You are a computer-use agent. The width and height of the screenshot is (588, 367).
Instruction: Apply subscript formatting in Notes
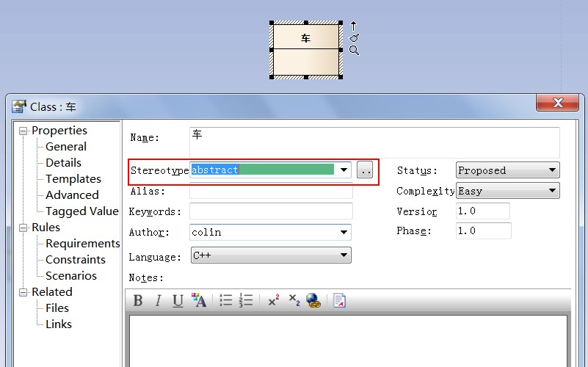294,300
